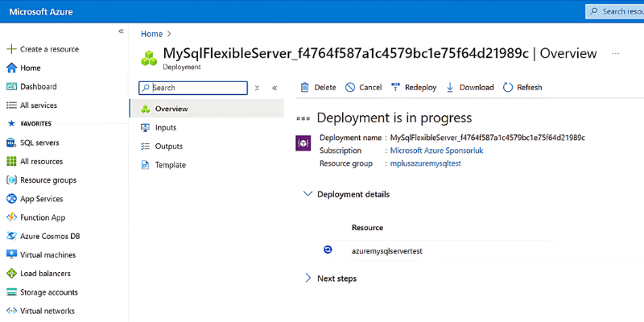Click Azure Cosmos DB text in sidebar
Image resolution: width=644 pixels, height=322 pixels.
[50, 236]
